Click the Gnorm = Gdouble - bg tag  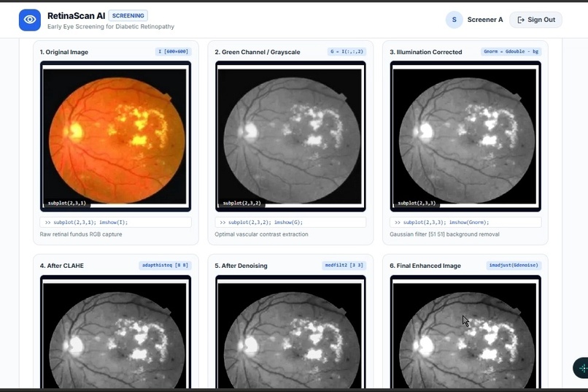click(x=511, y=52)
